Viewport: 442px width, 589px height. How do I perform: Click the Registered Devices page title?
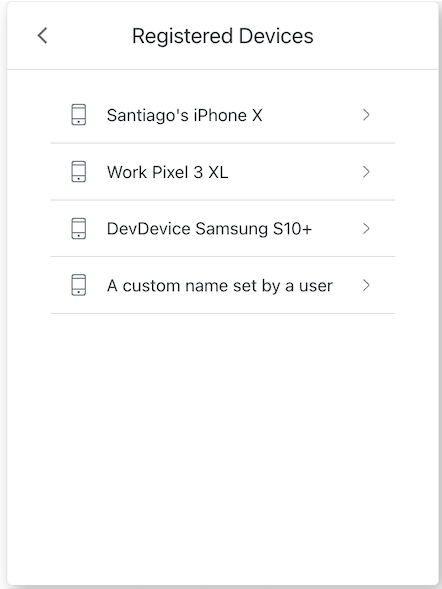pos(223,36)
